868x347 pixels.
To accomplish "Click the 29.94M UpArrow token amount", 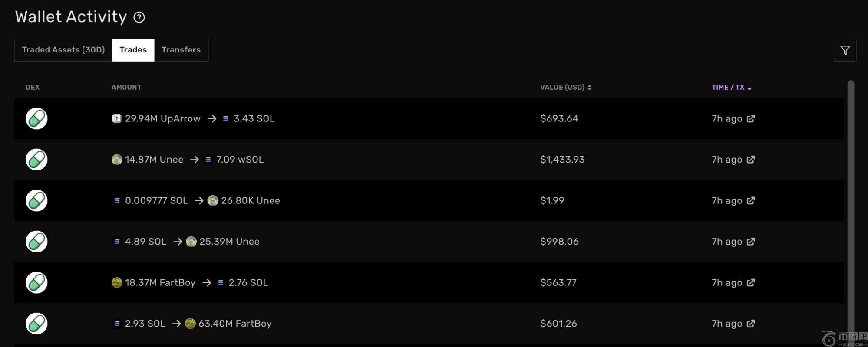I will pos(162,118).
